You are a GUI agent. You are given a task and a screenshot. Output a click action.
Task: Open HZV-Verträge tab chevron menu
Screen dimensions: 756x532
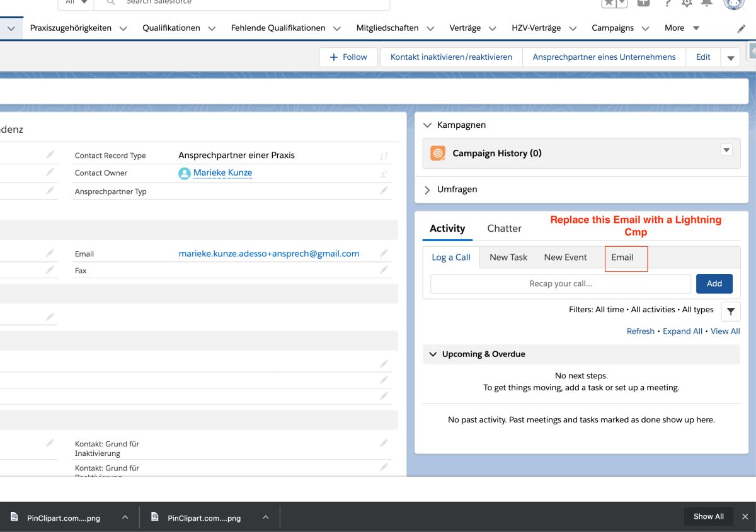(573, 28)
